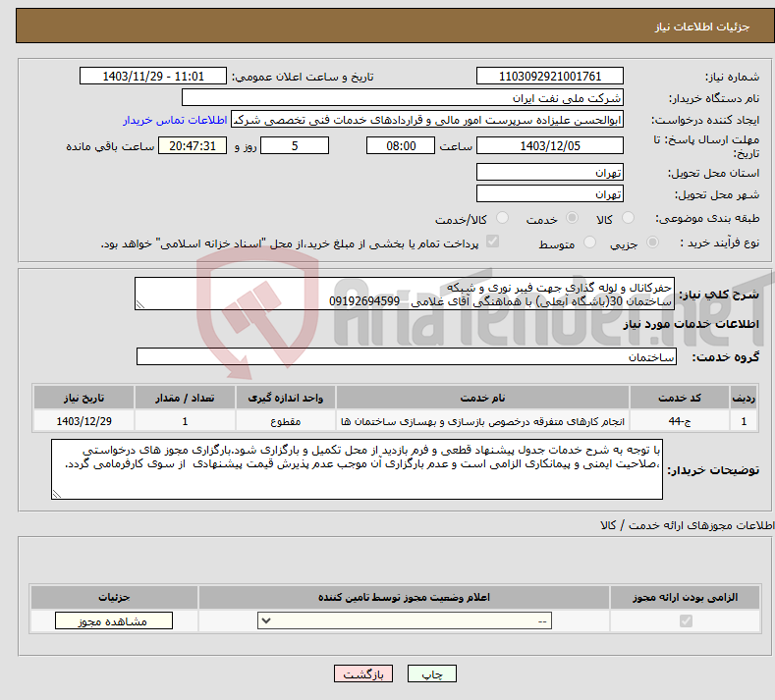Click the مشاهده مجوز button
The image size is (775, 700).
click(x=114, y=620)
